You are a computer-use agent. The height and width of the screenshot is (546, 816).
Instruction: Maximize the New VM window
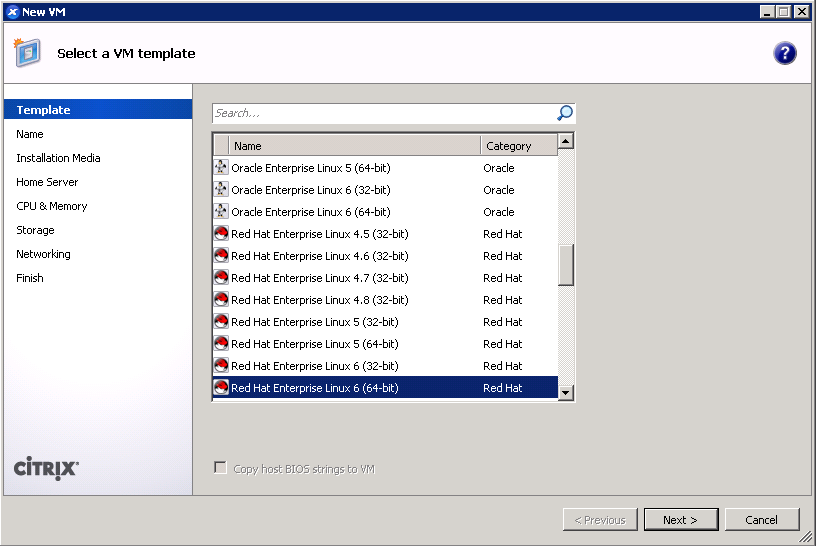click(783, 11)
